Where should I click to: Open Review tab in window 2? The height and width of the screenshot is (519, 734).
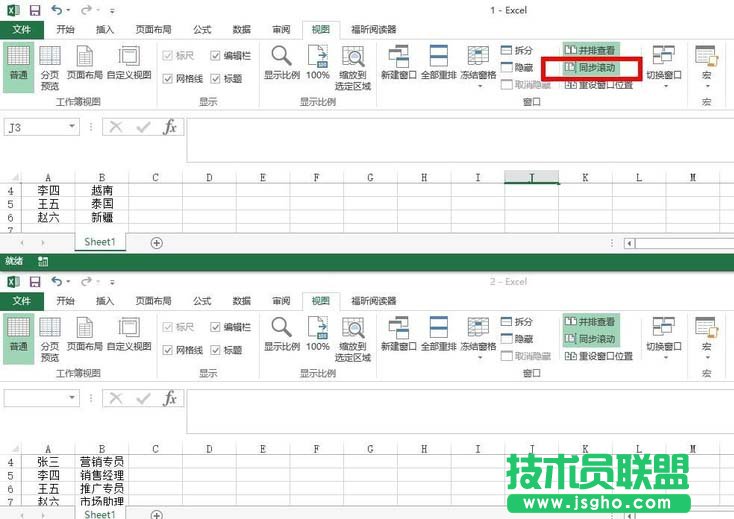[281, 301]
